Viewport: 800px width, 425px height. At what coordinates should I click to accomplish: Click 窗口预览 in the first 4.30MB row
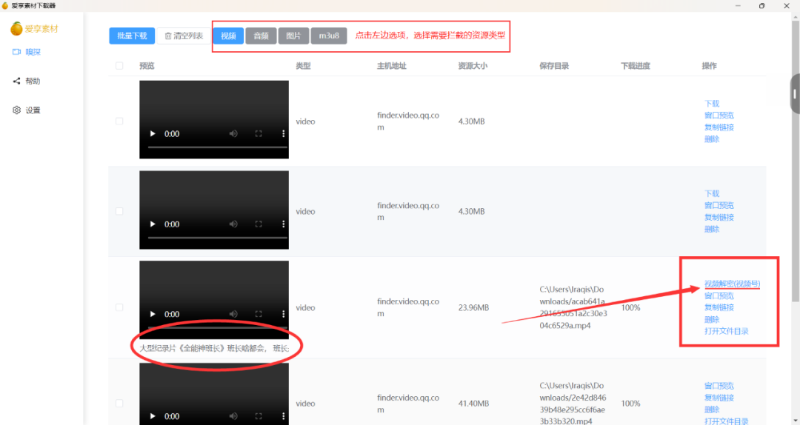click(x=719, y=115)
